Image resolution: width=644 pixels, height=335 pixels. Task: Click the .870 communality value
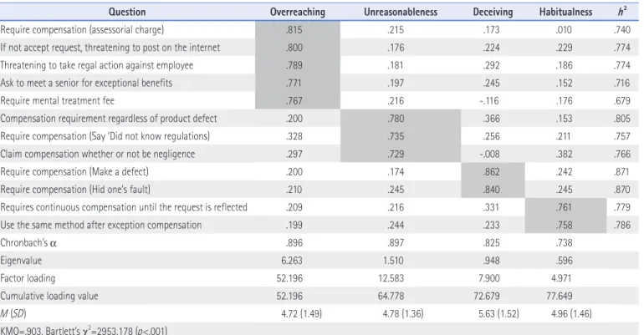(x=622, y=190)
